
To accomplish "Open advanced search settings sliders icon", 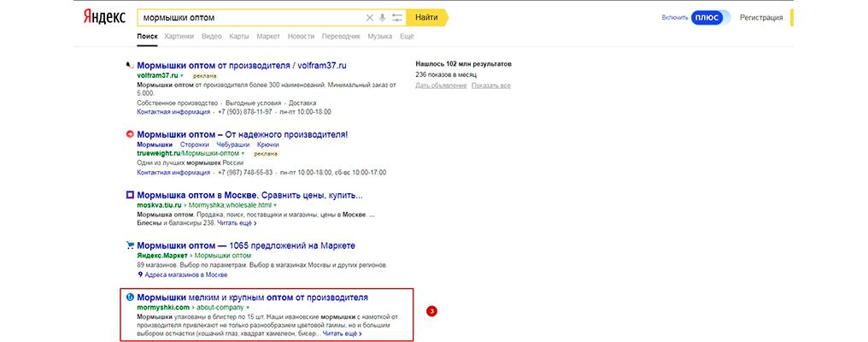I will click(x=397, y=18).
